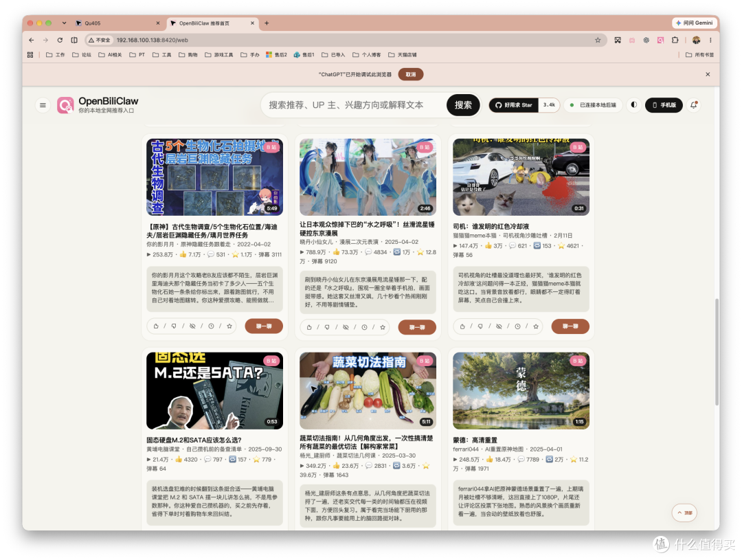Open the Chrome extensions puzzle icon
Viewport: 742px width, 560px height.
(x=675, y=41)
